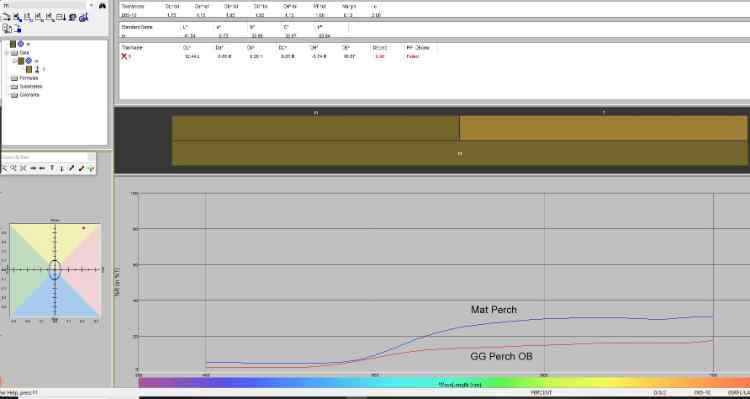Click the GG Perch OB graph label
750x399 pixels.
501,356
